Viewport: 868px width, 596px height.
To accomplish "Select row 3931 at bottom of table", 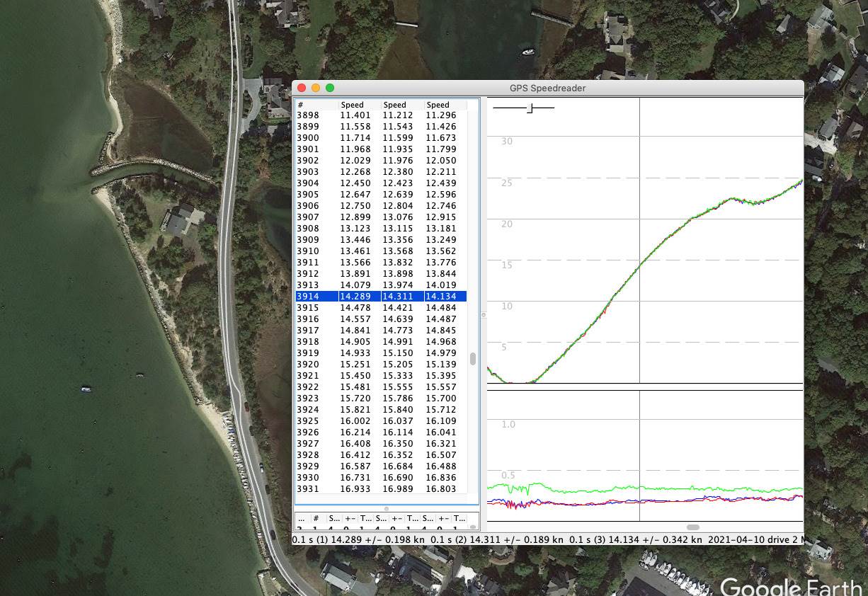I will click(381, 489).
